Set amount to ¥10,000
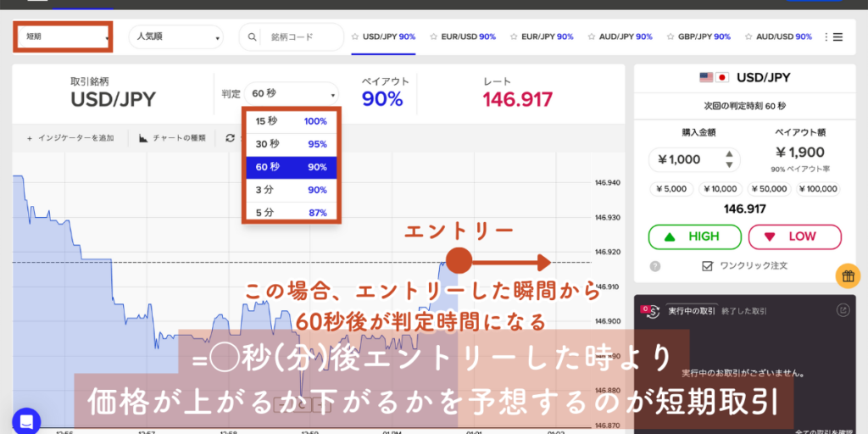Viewport: 868px width, 434px height. coord(720,189)
